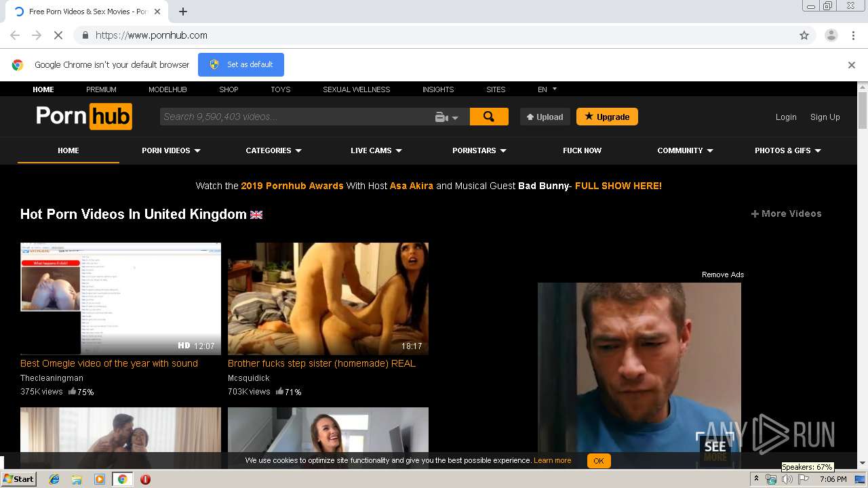Open the 12:07 HD video thumbnail
Screen dimensions: 868x488
click(x=121, y=299)
